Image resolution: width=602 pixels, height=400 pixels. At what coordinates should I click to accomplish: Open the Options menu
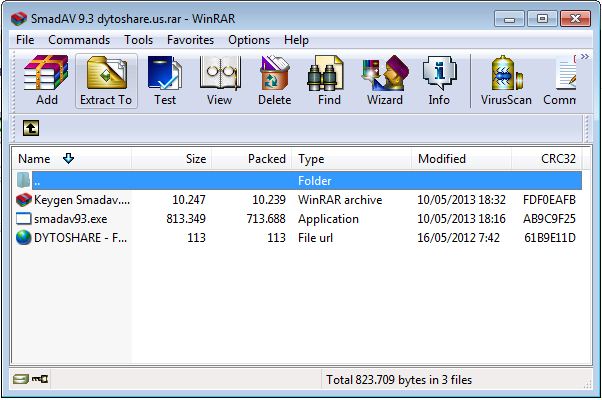click(249, 40)
